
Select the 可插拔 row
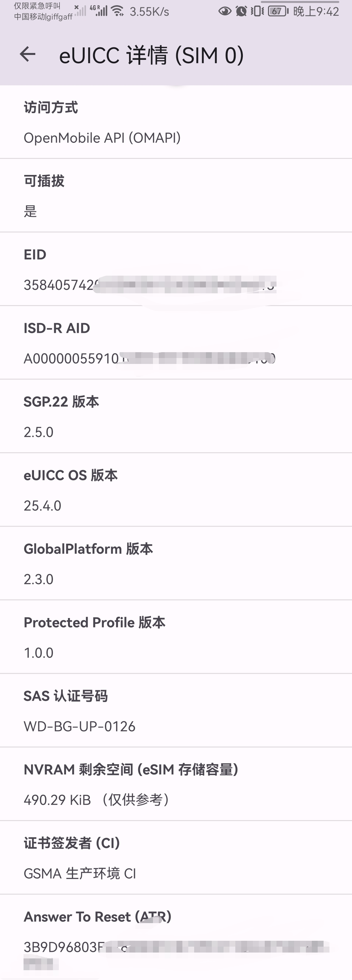[x=176, y=196]
